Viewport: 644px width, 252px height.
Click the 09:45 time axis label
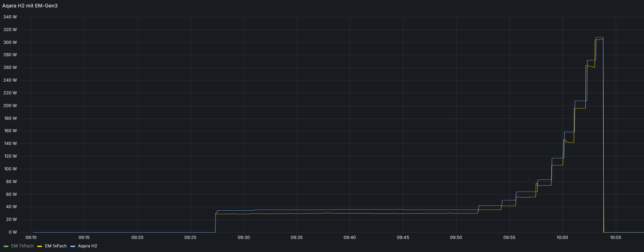click(x=403, y=238)
